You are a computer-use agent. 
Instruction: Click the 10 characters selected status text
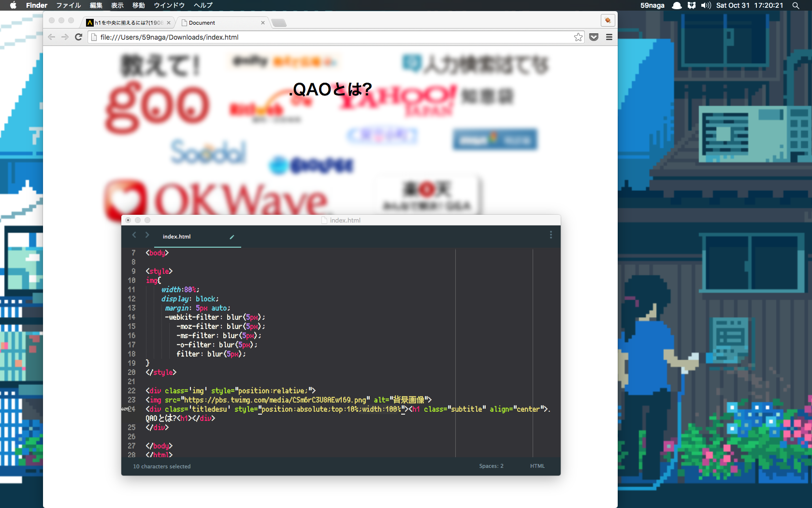(162, 466)
